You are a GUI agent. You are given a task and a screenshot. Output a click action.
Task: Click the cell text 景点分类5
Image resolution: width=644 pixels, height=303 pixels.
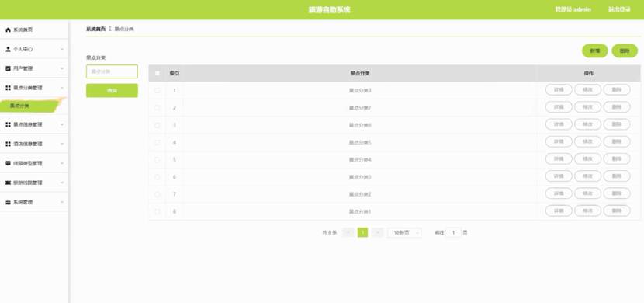coord(360,142)
